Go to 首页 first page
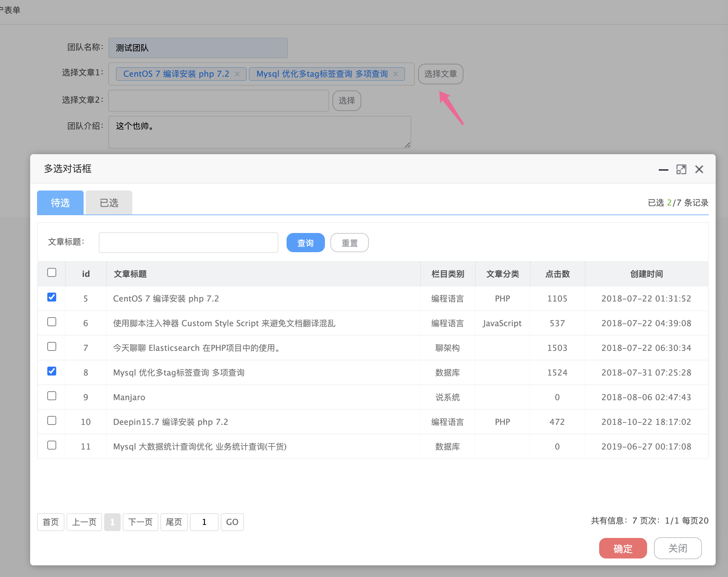This screenshot has width=728, height=577. [51, 522]
